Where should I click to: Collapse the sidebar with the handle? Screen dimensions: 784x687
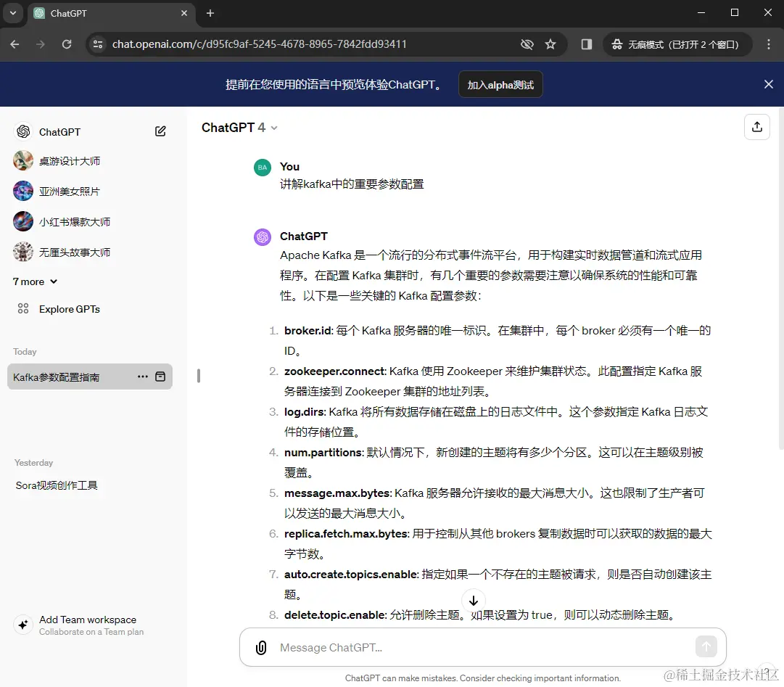tap(199, 376)
